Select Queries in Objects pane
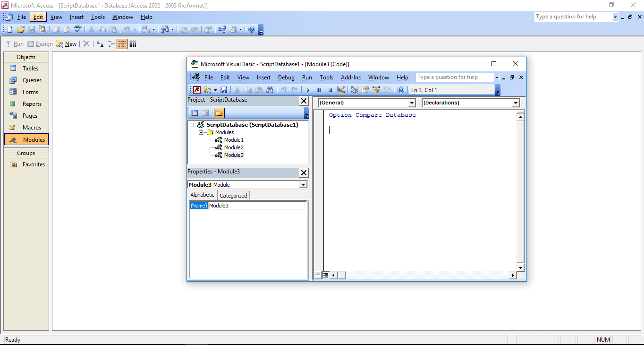This screenshot has height=345, width=644. tap(26, 80)
